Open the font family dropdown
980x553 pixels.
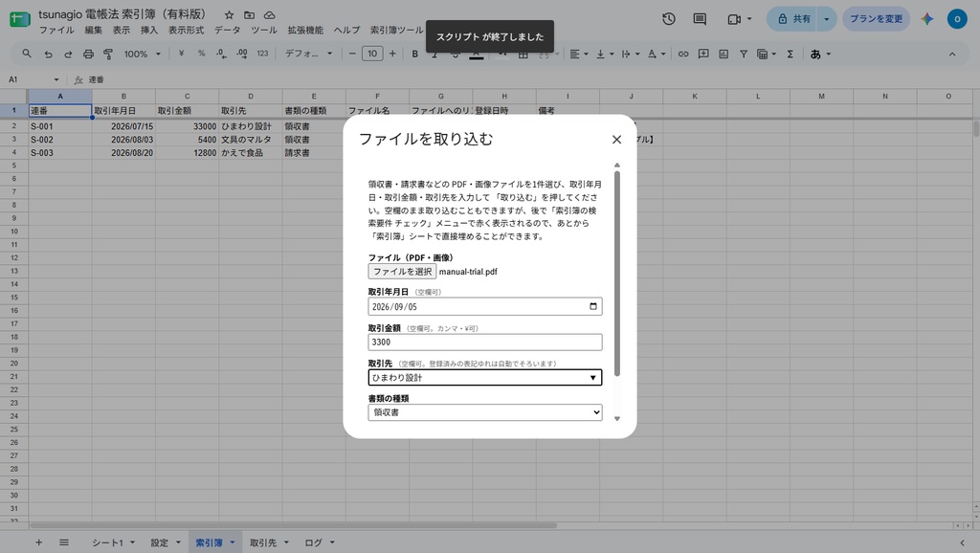[x=309, y=54]
